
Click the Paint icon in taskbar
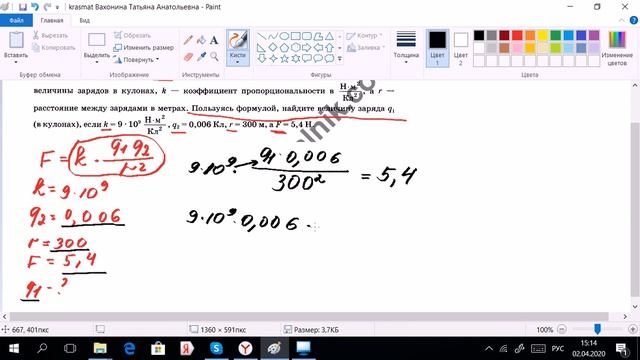click(273, 348)
